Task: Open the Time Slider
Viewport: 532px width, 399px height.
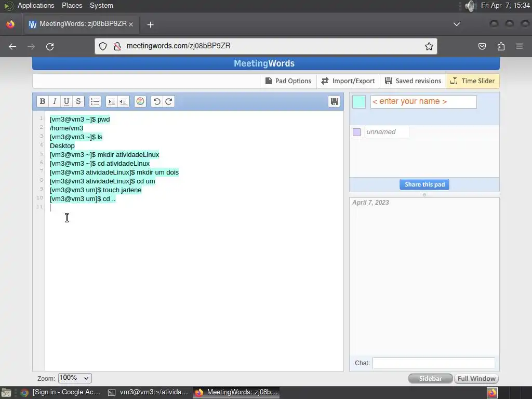Action: [x=473, y=81]
